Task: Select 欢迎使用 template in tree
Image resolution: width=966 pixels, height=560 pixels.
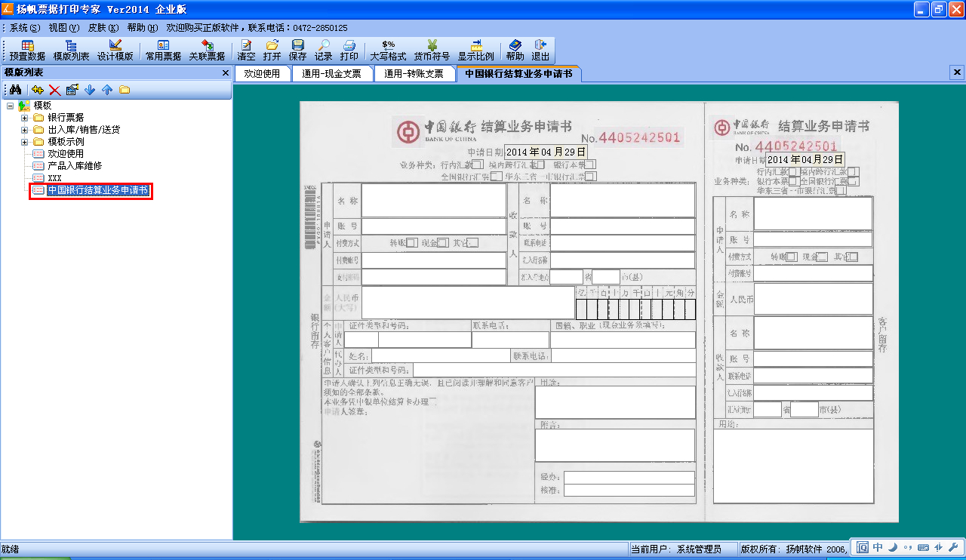Action: 66,154
